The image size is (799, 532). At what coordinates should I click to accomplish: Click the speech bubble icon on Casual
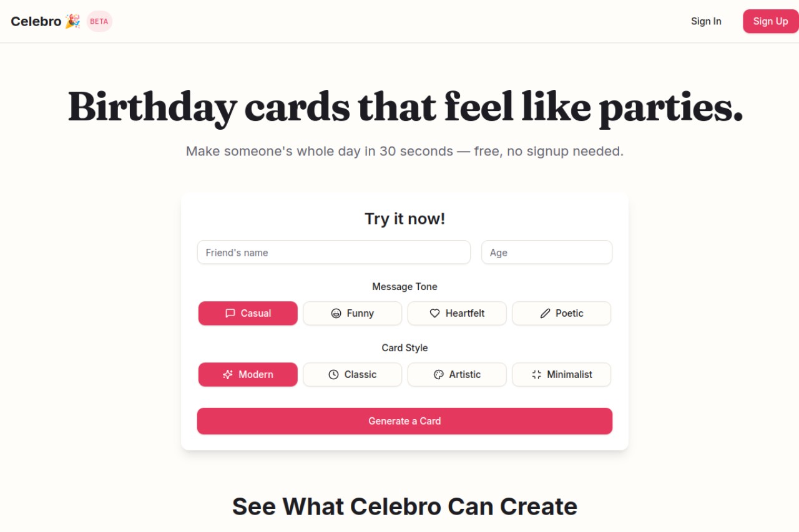230,313
